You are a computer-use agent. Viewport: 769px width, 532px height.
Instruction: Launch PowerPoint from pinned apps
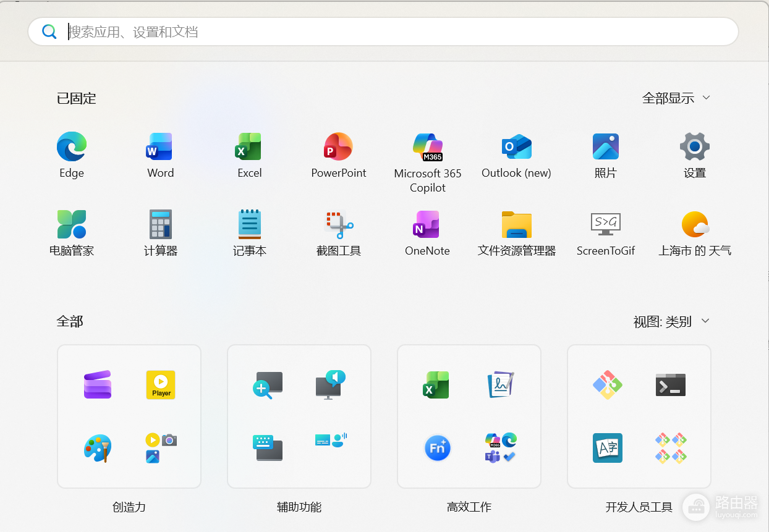point(339,147)
